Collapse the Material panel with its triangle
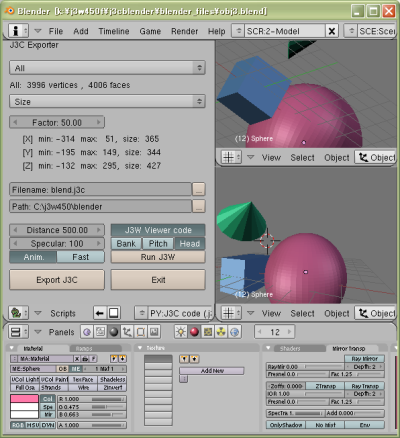This screenshot has width=400, height=438. tap(12, 348)
